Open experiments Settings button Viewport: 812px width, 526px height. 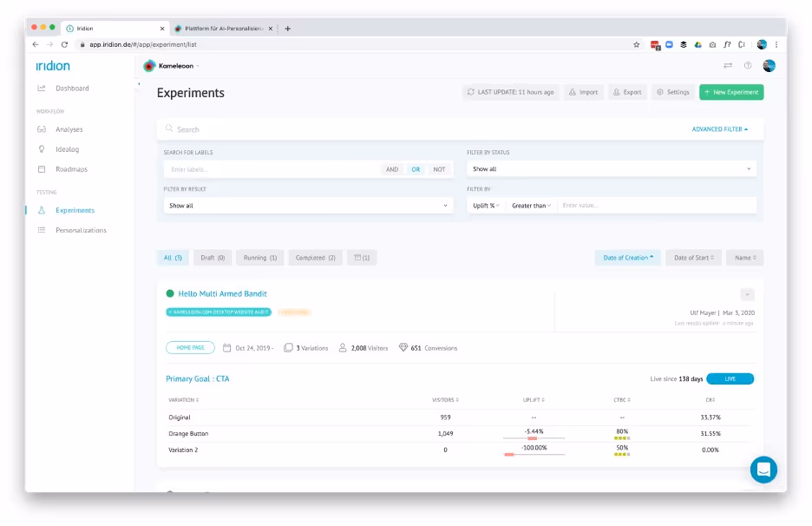click(x=672, y=92)
